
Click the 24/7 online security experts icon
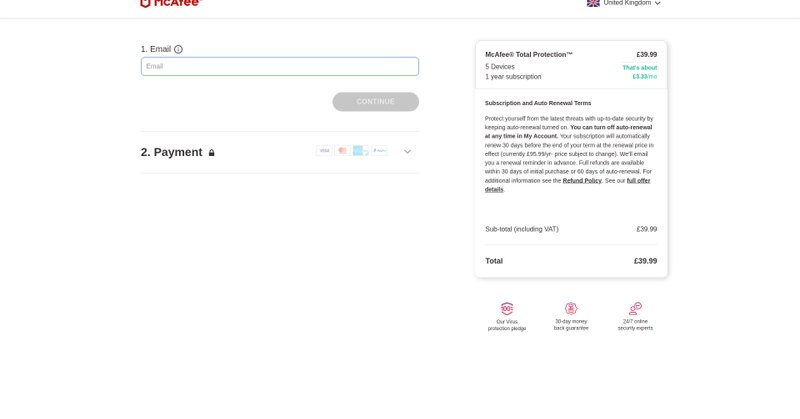pos(635,308)
